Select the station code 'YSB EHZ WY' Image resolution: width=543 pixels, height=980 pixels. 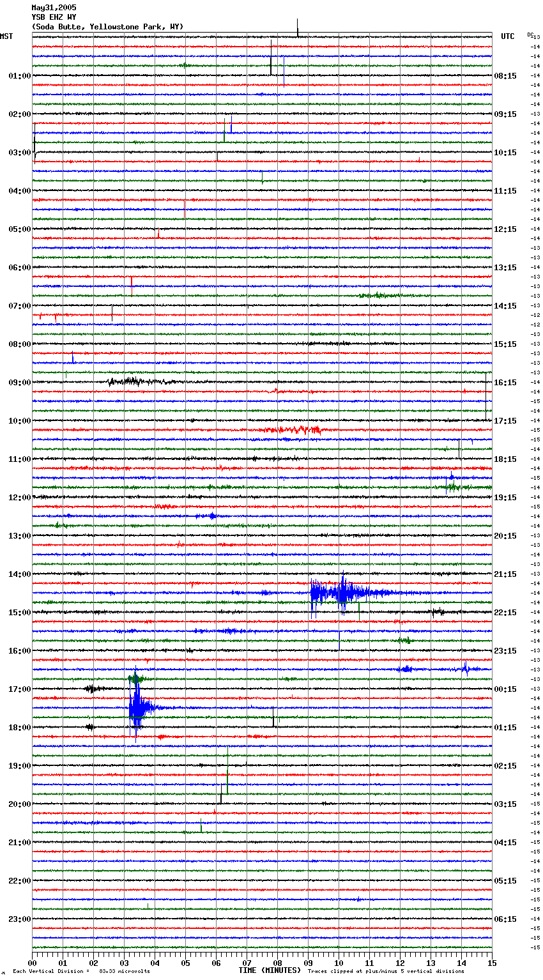pyautogui.click(x=54, y=17)
